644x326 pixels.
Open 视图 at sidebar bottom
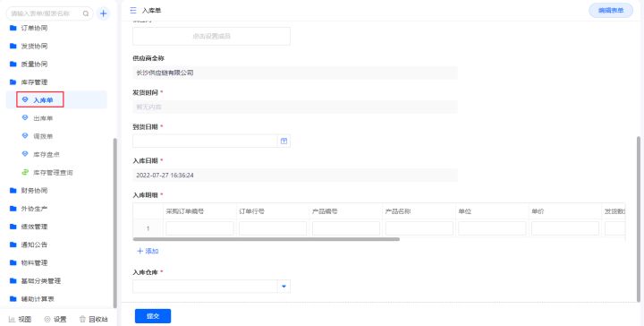(20, 319)
